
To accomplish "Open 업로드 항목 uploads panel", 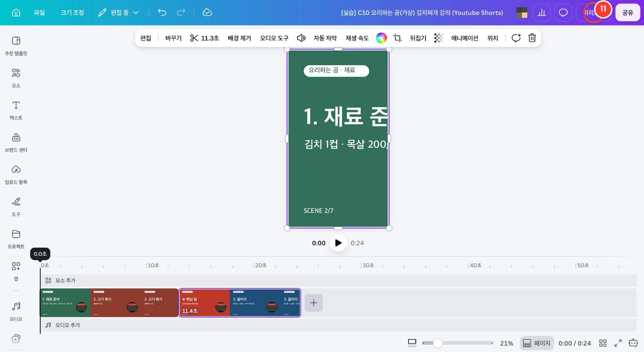I will tap(16, 174).
